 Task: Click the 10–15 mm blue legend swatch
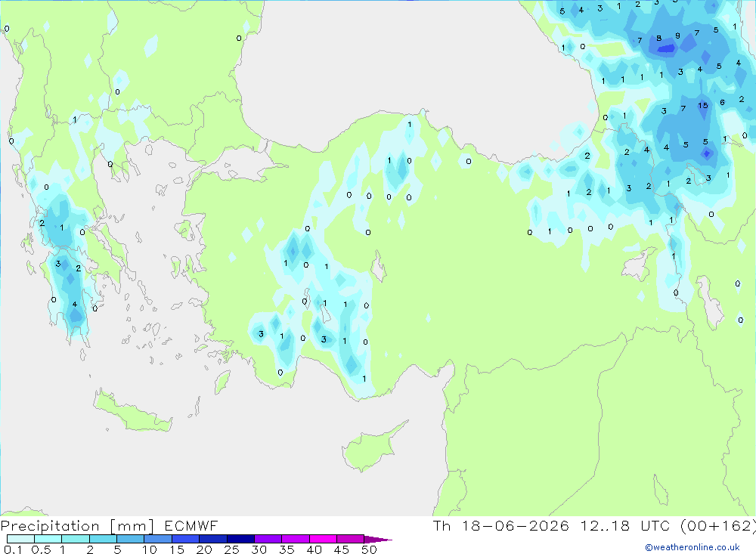tap(158, 539)
